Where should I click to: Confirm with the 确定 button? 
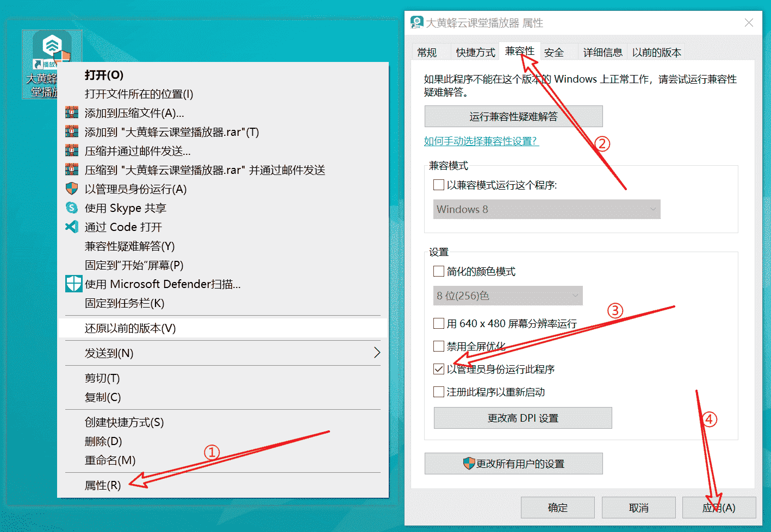[557, 508]
